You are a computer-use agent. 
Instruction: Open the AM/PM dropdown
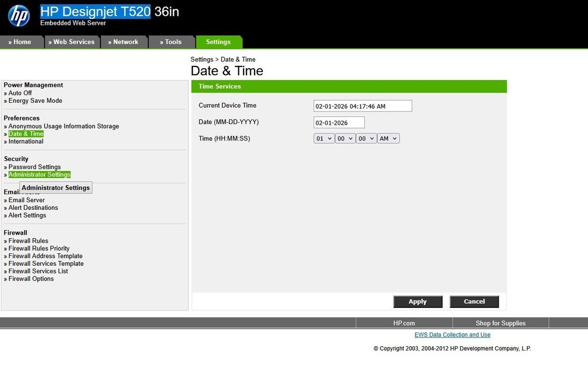pos(389,139)
